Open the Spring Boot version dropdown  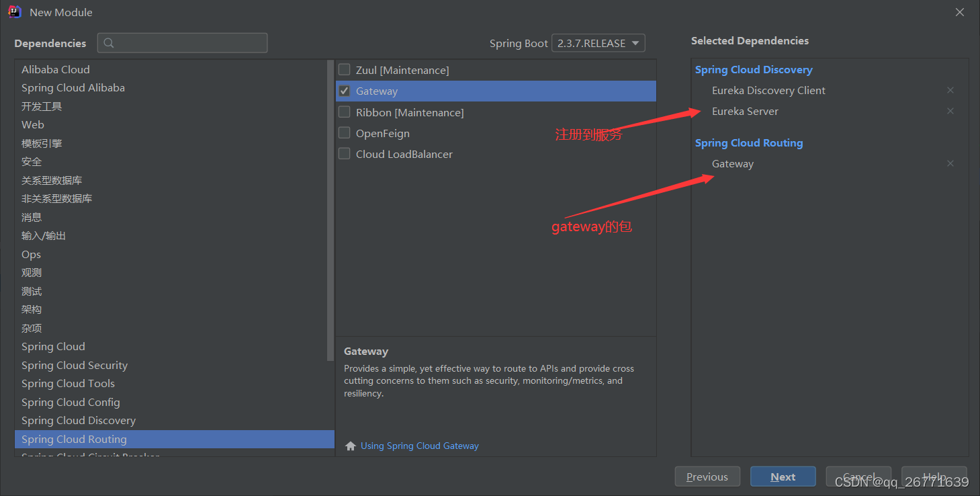point(598,43)
